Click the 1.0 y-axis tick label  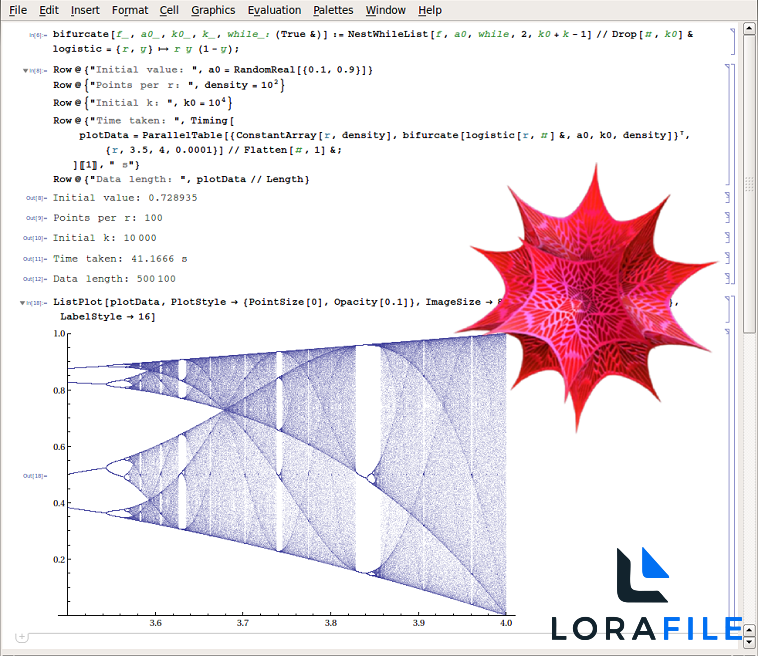coord(59,334)
